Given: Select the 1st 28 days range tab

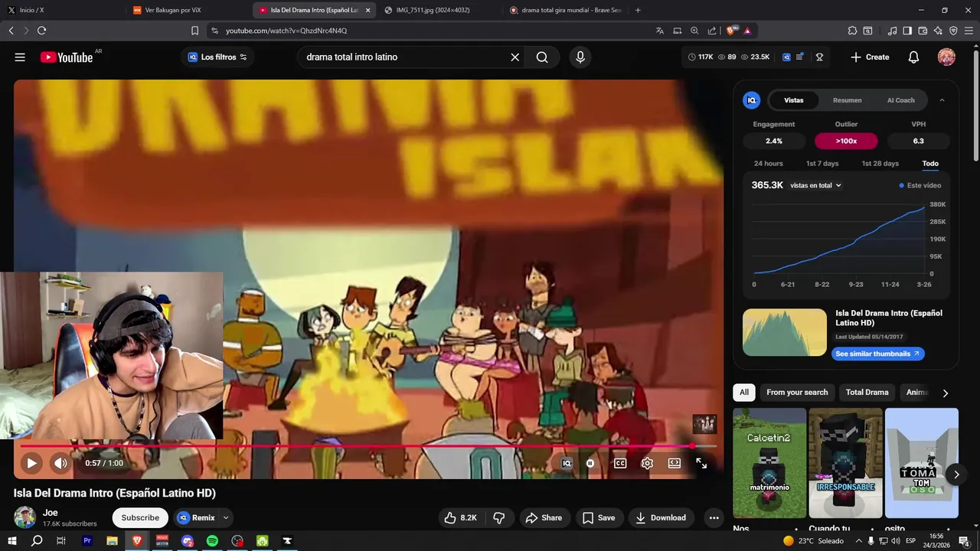Looking at the screenshot, I should pos(880,164).
